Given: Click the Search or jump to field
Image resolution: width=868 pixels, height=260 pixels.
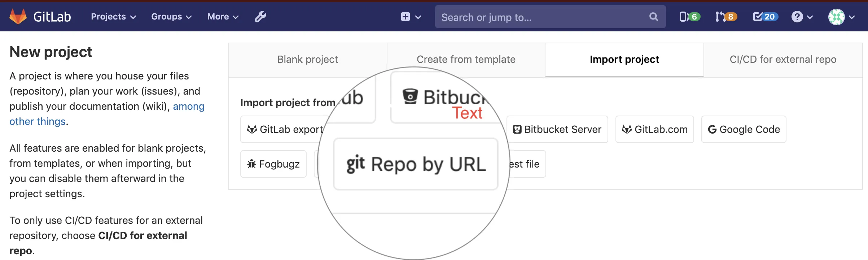Looking at the screenshot, I should click(x=541, y=17).
